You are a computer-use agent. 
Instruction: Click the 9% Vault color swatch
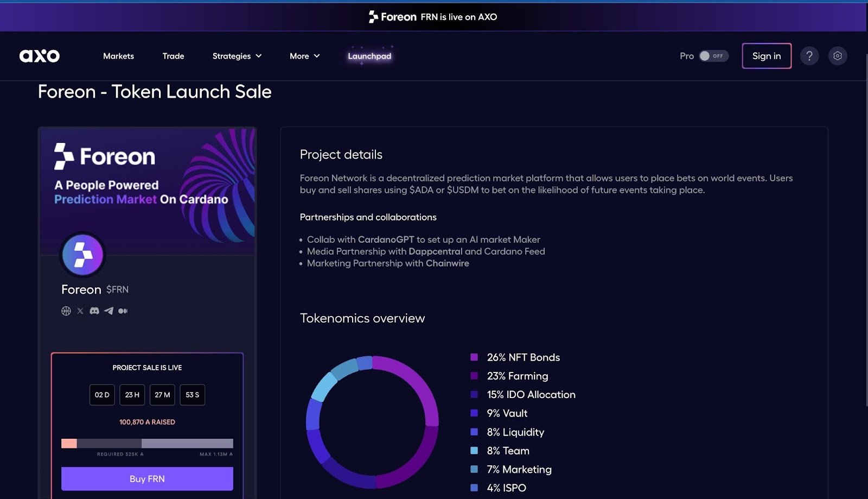tap(474, 413)
